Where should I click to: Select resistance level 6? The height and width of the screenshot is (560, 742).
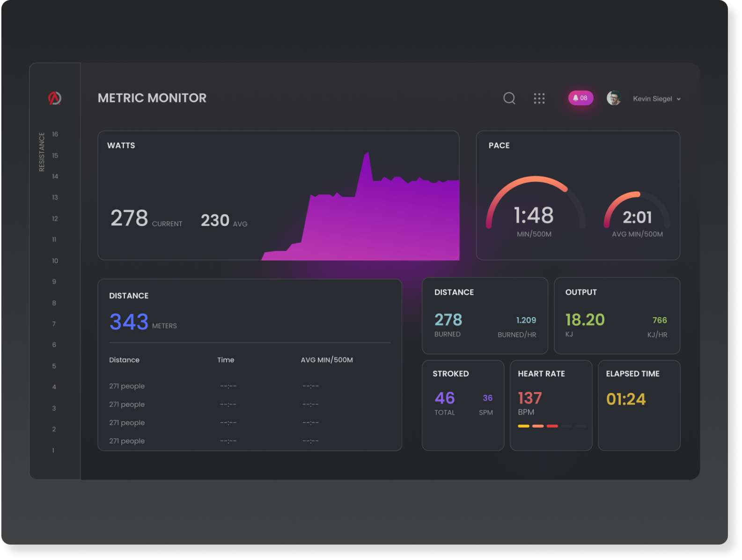click(54, 345)
